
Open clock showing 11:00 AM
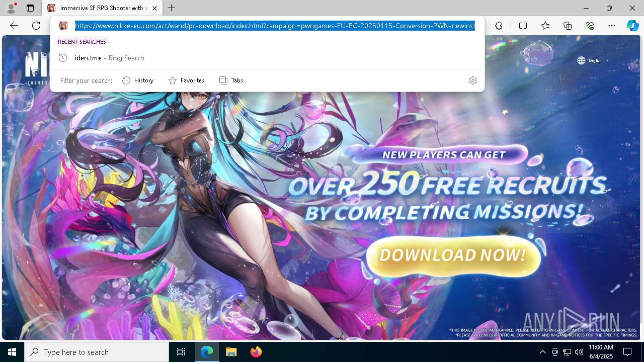pos(601,352)
